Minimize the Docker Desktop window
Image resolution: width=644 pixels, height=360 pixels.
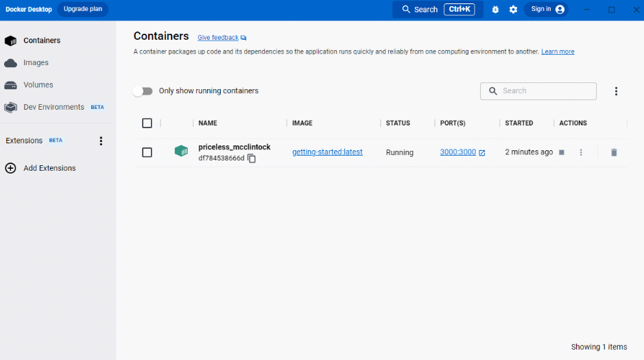pos(586,10)
